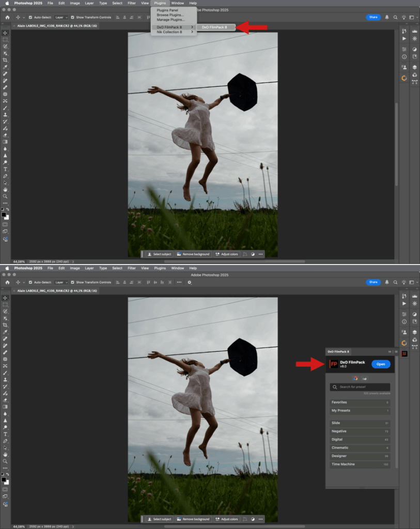
Task: Choose Browse Plugins... from the Plugins menu
Action: [x=170, y=15]
